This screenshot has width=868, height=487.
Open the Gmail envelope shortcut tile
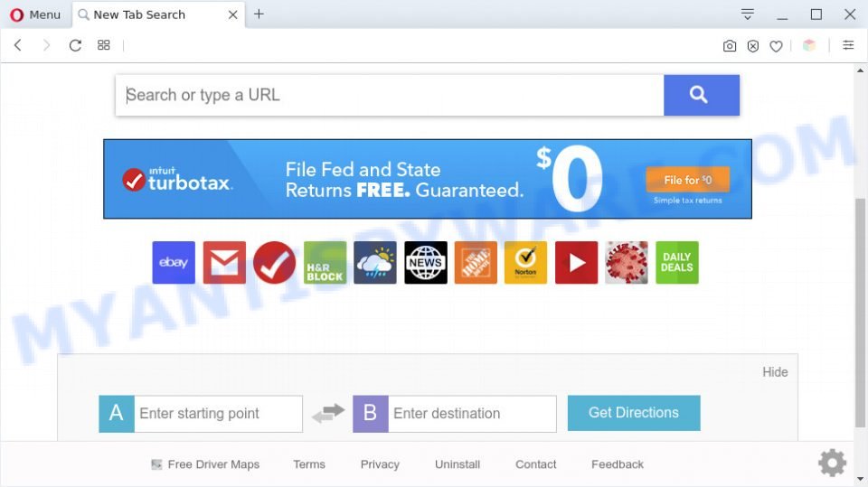coord(224,262)
